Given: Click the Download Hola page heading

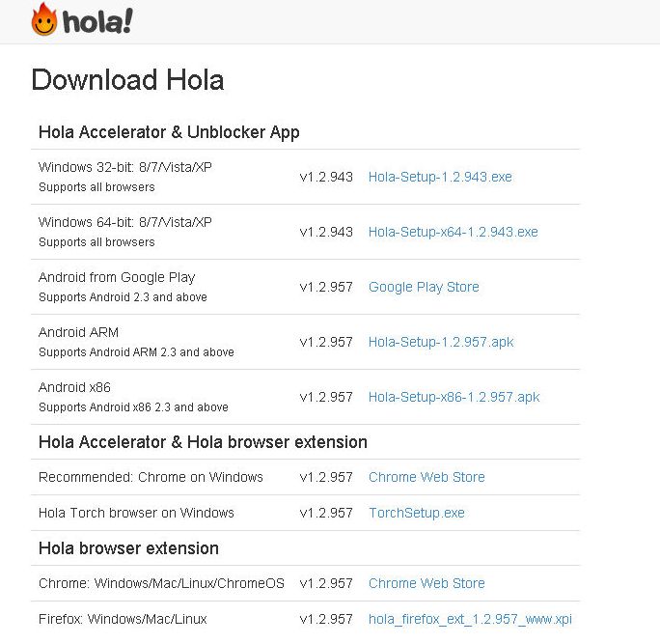Looking at the screenshot, I should (127, 79).
